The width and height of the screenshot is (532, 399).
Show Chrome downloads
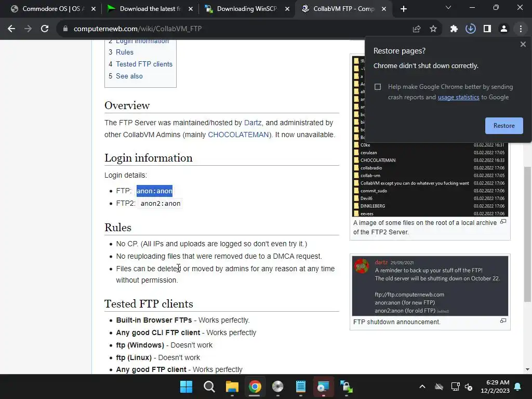point(471,29)
